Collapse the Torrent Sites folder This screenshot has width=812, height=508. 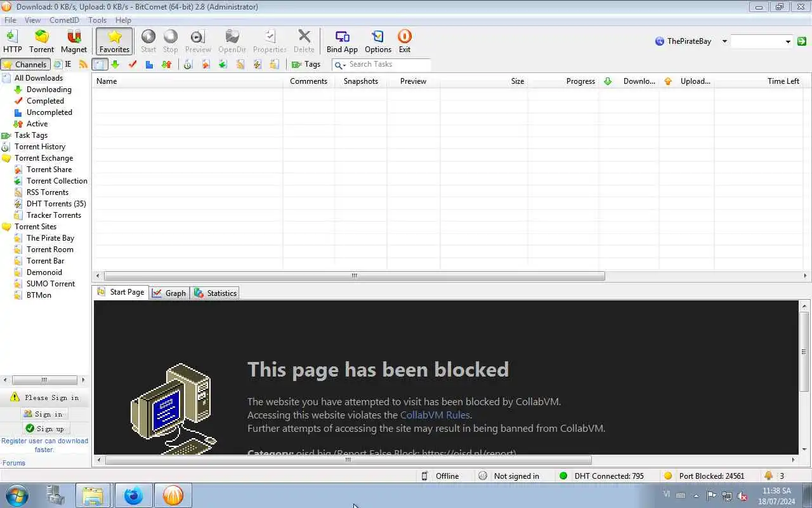click(36, 227)
